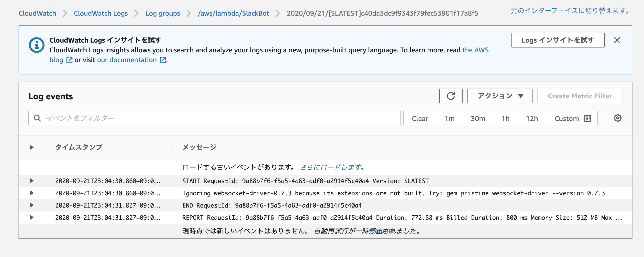This screenshot has width=644, height=257.
Task: Select the 12h time range
Action: click(x=532, y=118)
